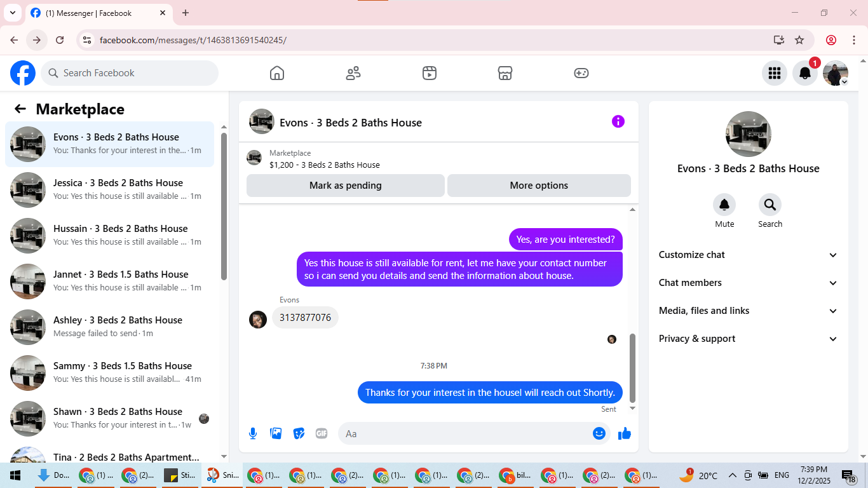The height and width of the screenshot is (488, 868).
Task: Click the Facebook logo icon
Action: coord(23,73)
